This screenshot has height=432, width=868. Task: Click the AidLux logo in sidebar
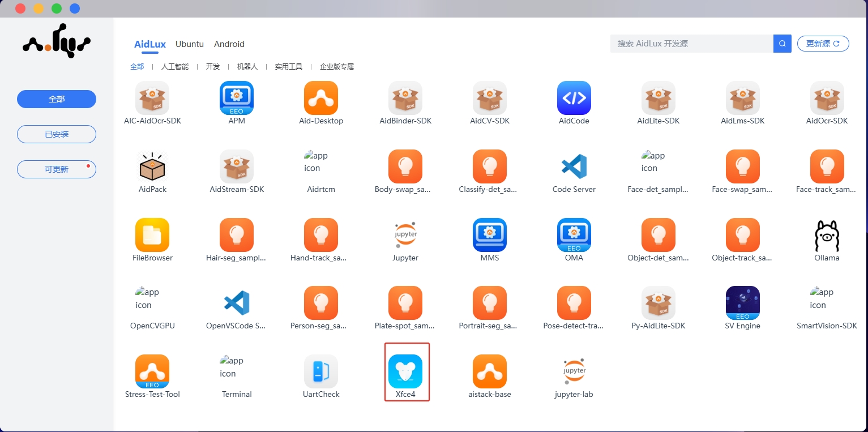57,41
